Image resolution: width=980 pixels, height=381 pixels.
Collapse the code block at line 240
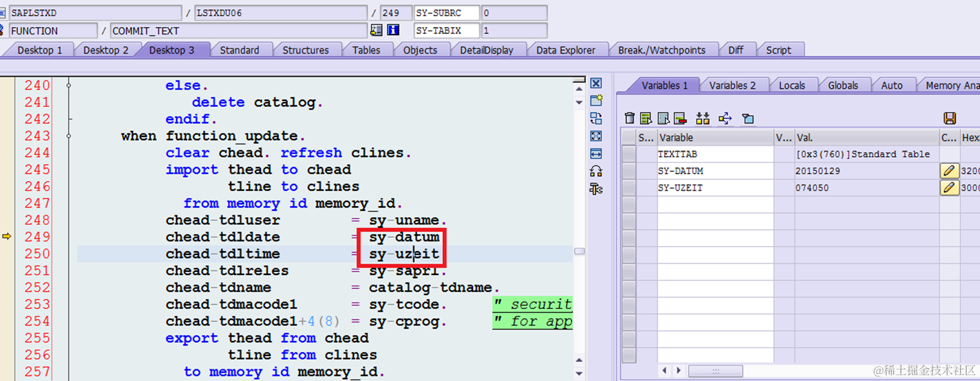coord(69,85)
